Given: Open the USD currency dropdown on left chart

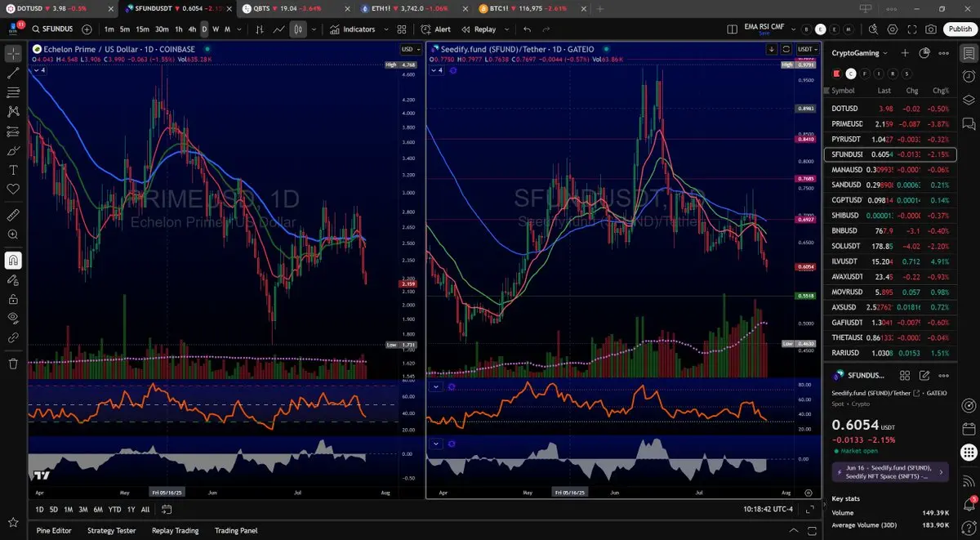Looking at the screenshot, I should pyautogui.click(x=411, y=49).
